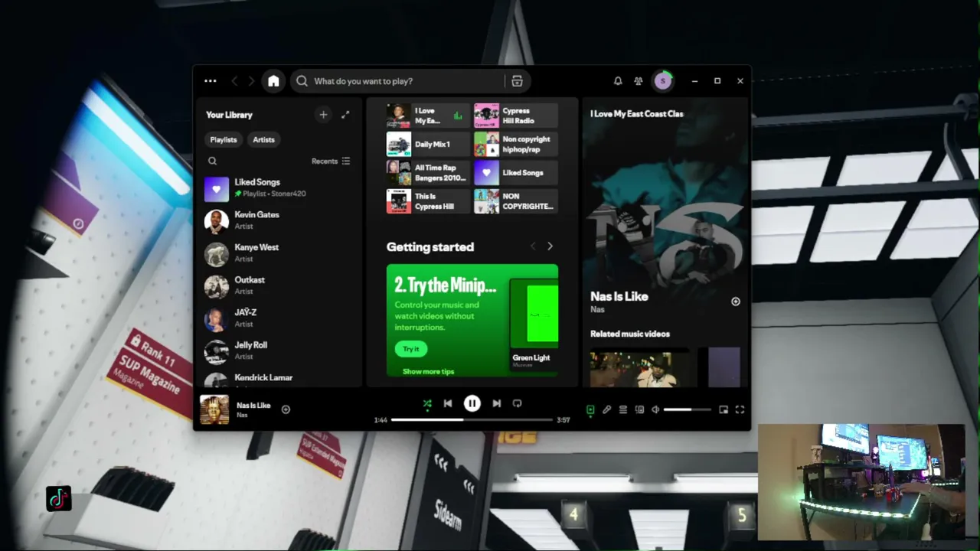980x551 pixels.
Task: Go forward with the right arrow
Action: (x=251, y=81)
